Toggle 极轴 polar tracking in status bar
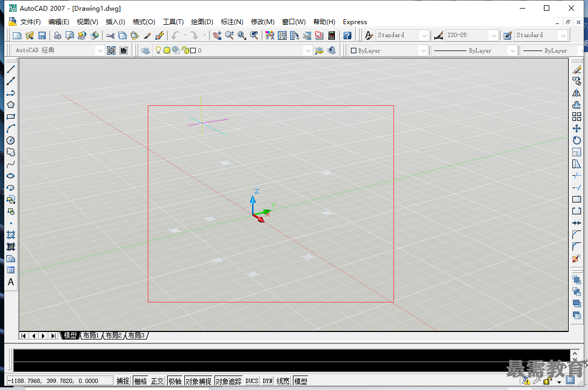The height and width of the screenshot is (390, 588). 175,381
